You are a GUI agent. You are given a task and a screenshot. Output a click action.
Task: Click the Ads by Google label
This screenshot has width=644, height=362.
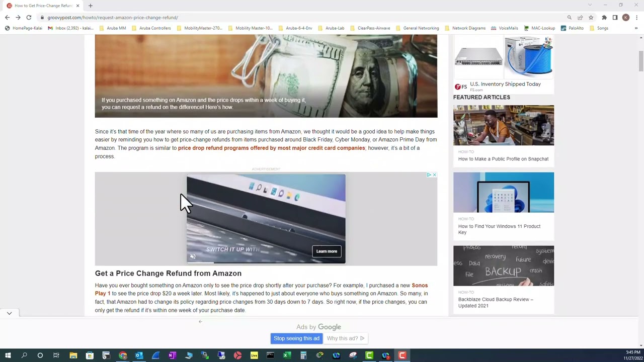coord(318,327)
